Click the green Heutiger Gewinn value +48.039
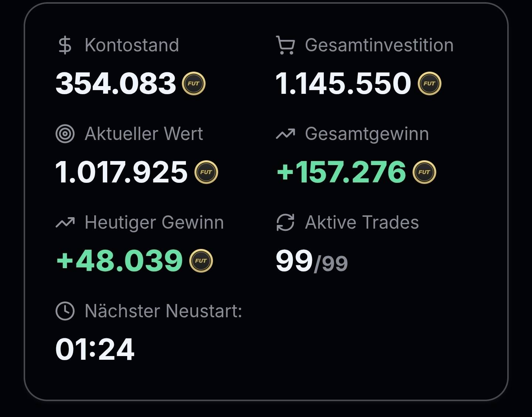Viewport: 532px width, 417px height. 119,261
